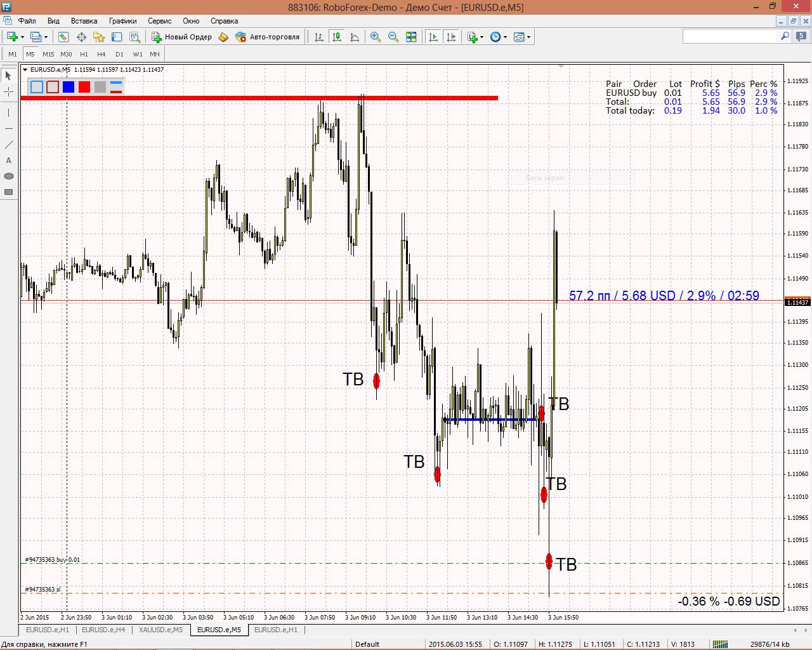Open the indicators list dropdown arrow
This screenshot has height=650, width=812.
[x=482, y=37]
